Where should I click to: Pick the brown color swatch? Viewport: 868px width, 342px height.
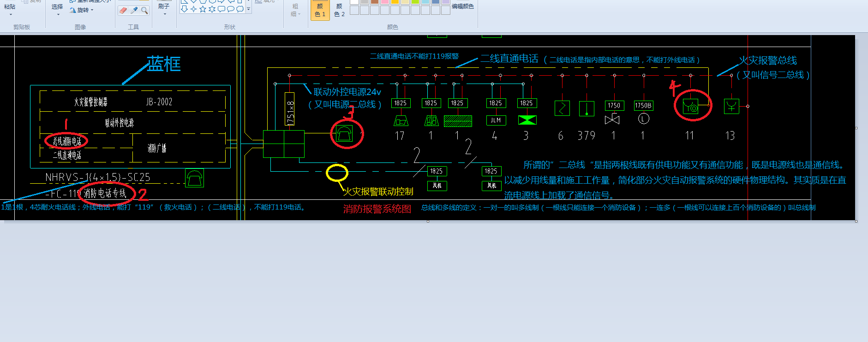tap(375, 1)
